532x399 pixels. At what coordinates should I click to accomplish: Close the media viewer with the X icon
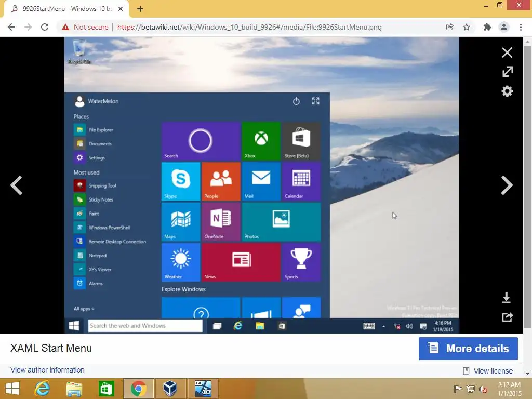[507, 52]
